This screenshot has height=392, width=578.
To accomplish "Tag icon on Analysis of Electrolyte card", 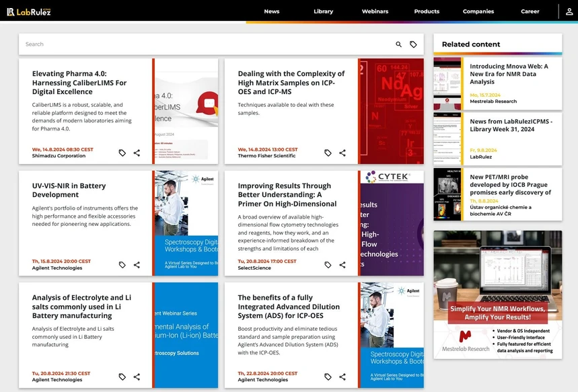I will coord(122,377).
